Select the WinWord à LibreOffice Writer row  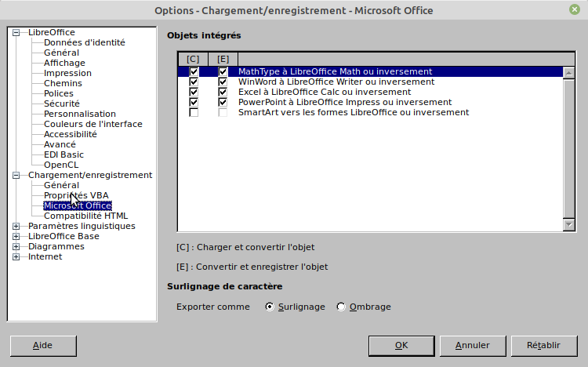pos(371,82)
